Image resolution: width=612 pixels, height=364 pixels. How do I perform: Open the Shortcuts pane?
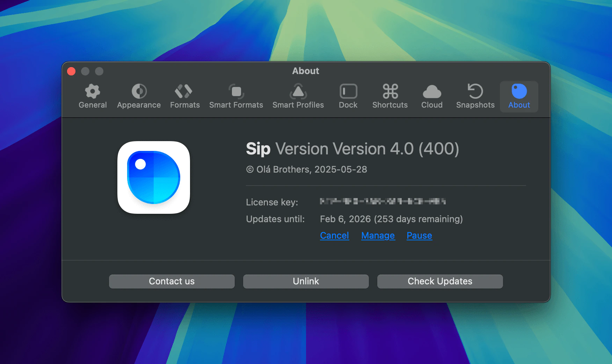point(390,97)
